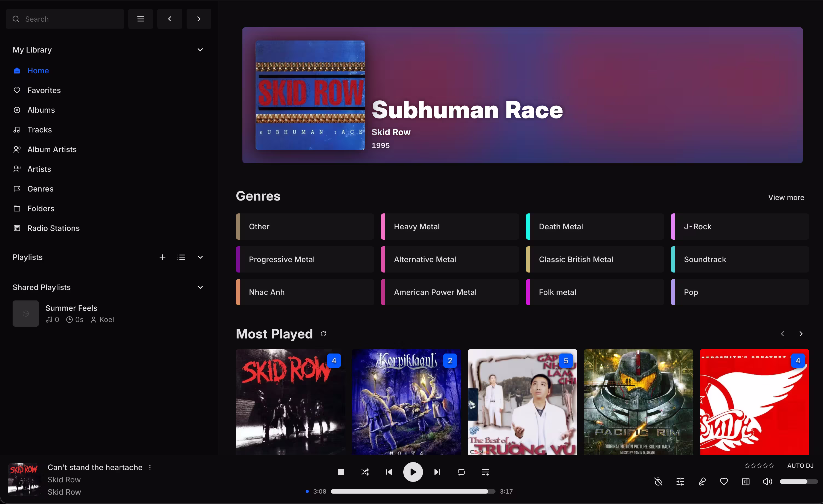The image size is (823, 504).
Task: Collapse the Playlists section
Action: coord(200,257)
